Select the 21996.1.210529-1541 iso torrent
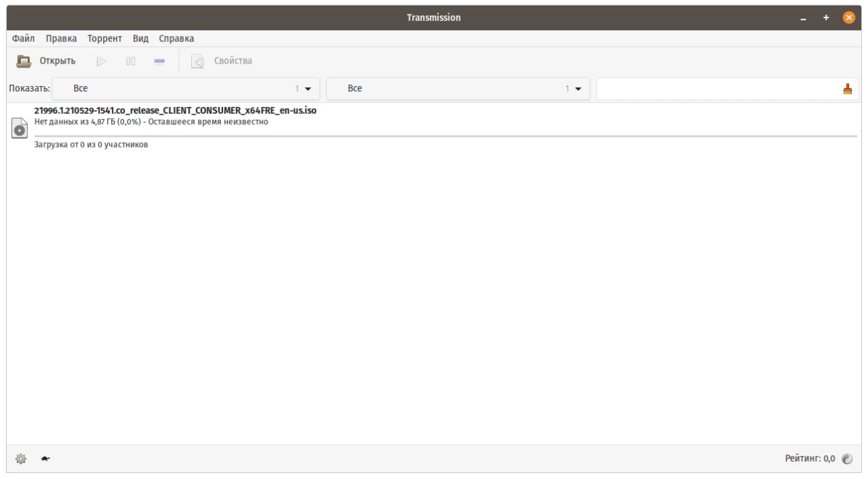Image resolution: width=868 pixels, height=479 pixels. [434, 127]
